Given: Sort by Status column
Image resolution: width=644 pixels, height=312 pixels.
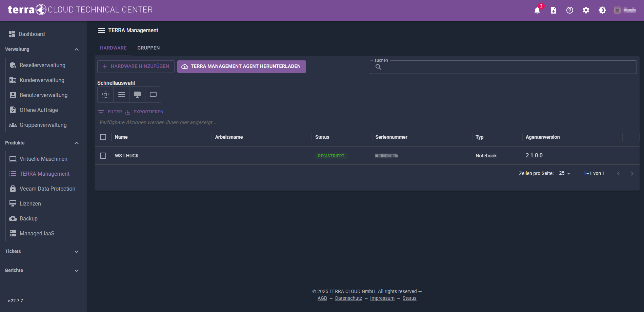Looking at the screenshot, I should tap(322, 137).
